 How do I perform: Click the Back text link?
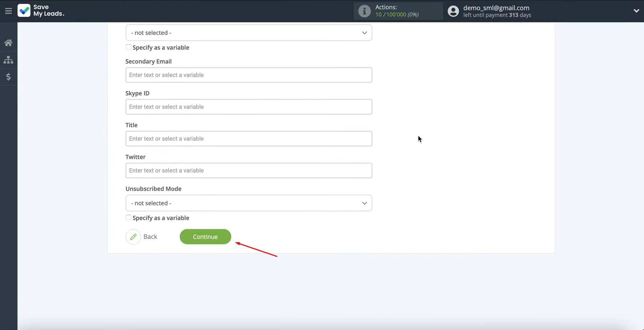(150, 237)
